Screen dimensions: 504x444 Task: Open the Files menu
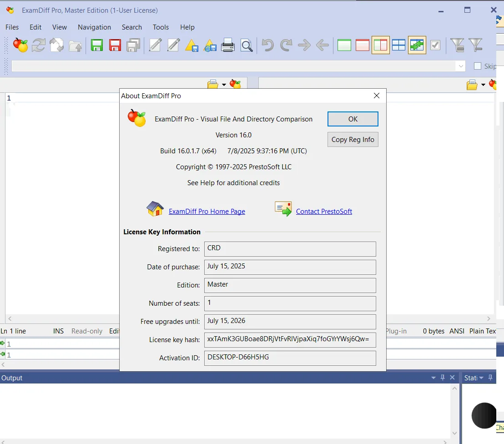12,27
